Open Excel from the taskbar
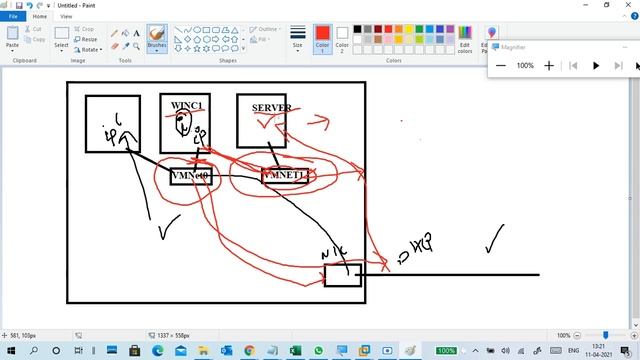640x360 pixels. coord(295,351)
